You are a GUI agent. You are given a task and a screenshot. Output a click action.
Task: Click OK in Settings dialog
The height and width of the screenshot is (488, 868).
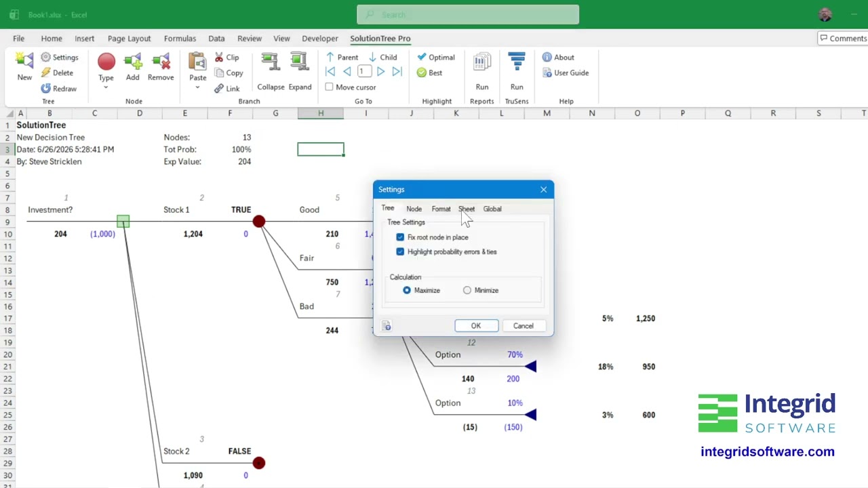point(476,326)
